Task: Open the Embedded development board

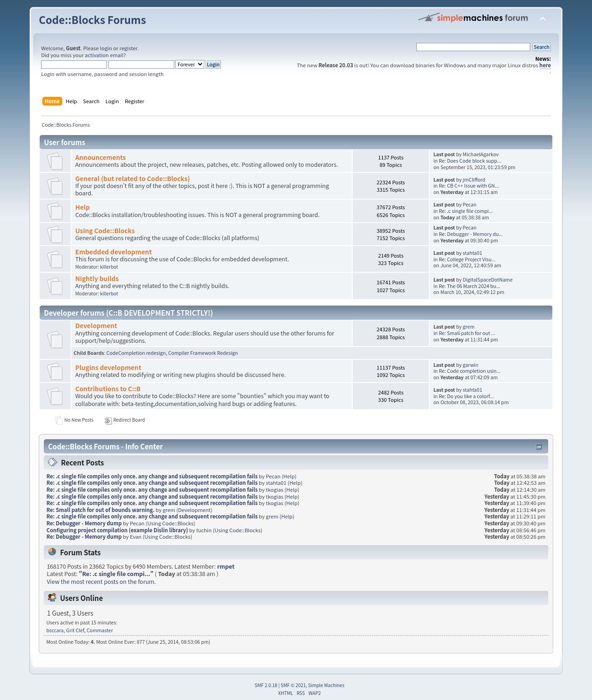Action: pyautogui.click(x=113, y=252)
